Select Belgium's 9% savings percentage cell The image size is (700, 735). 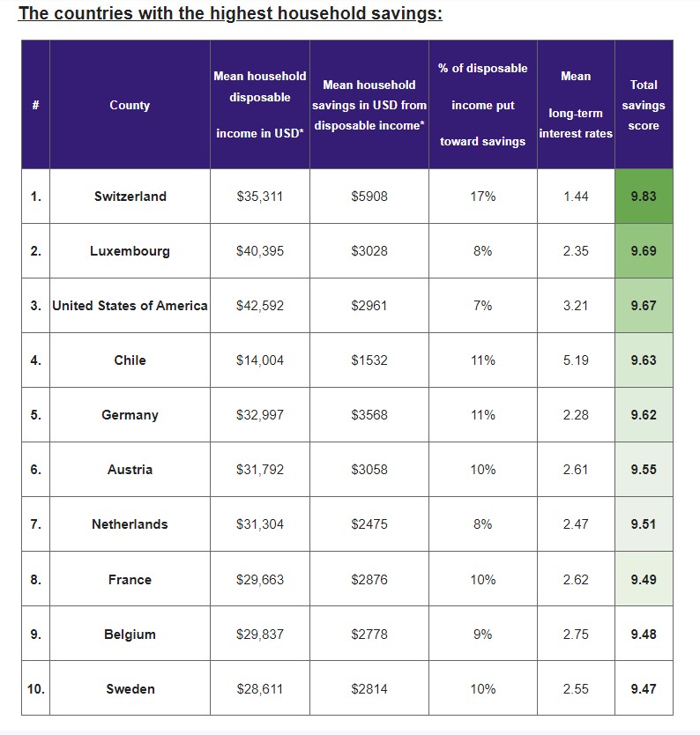[x=483, y=635]
